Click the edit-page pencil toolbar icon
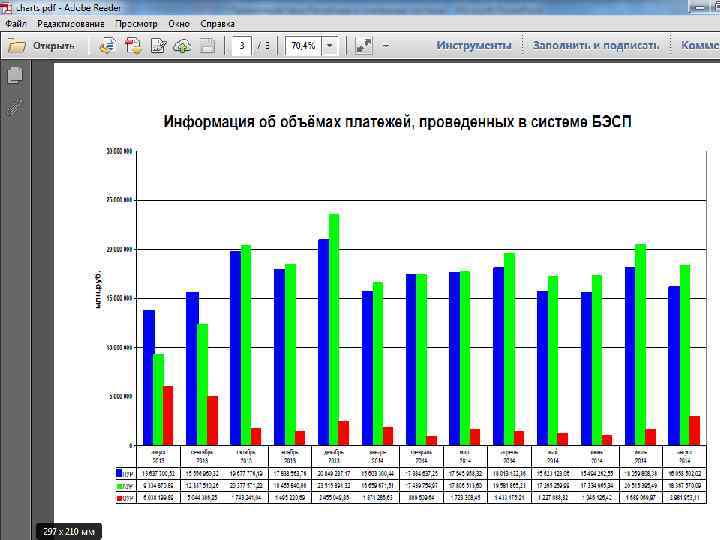The width and height of the screenshot is (720, 540). pyautogui.click(x=158, y=45)
